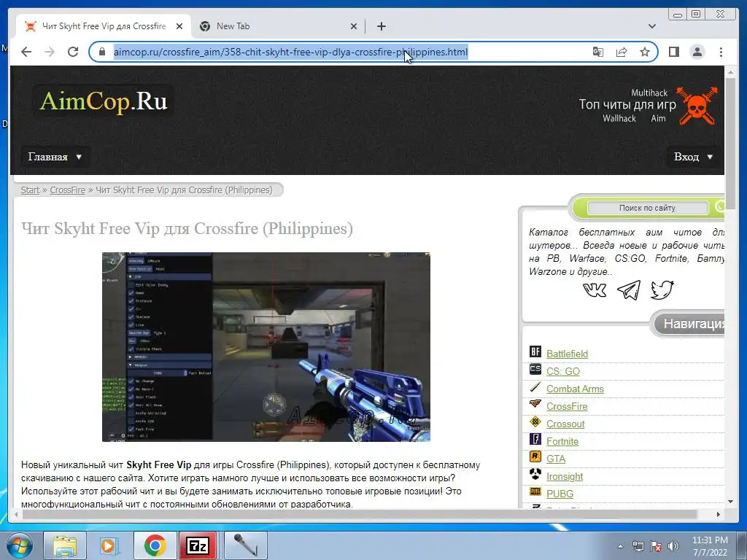Click the Battlefield BF icon
The height and width of the screenshot is (560, 747).
(x=535, y=352)
